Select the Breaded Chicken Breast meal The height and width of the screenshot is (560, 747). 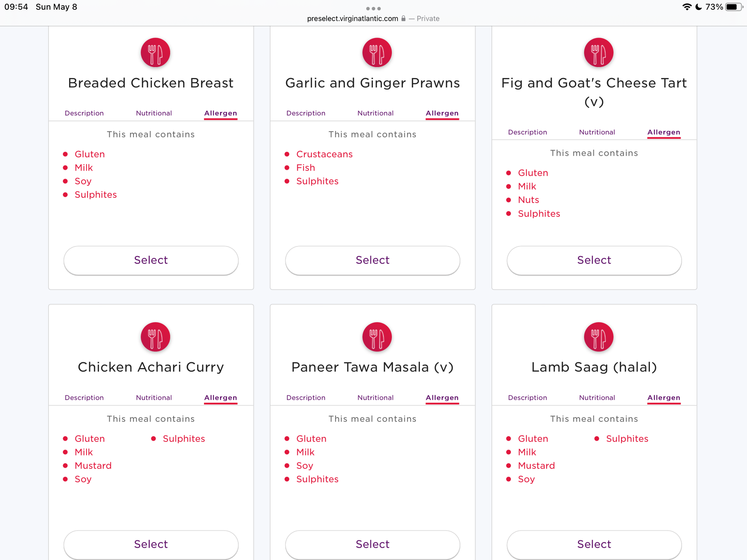(x=151, y=260)
